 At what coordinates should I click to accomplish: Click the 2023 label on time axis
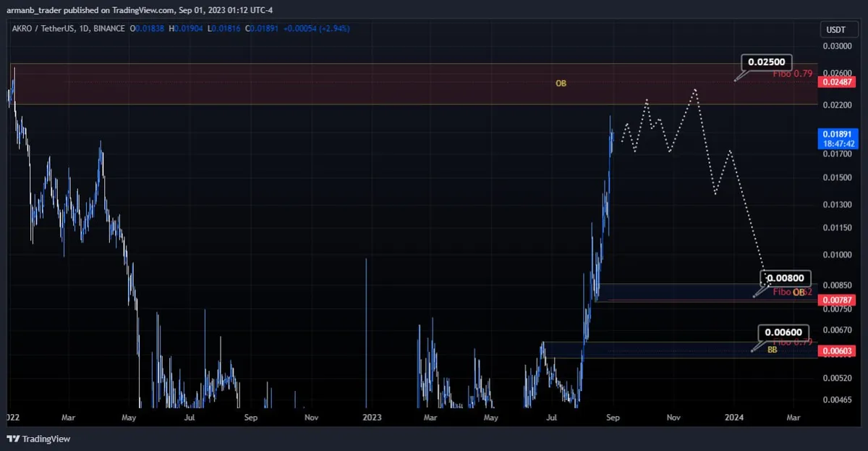pos(372,418)
